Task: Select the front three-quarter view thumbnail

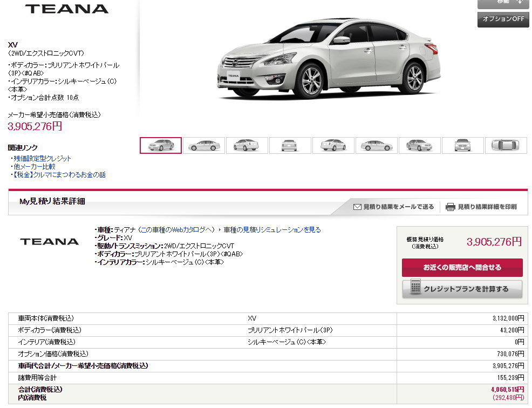Action: 161,145
